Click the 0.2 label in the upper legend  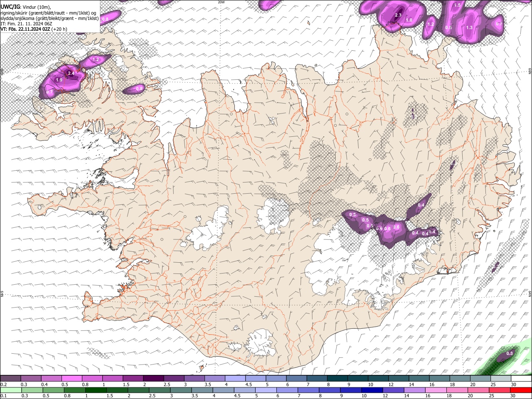(x=4, y=384)
